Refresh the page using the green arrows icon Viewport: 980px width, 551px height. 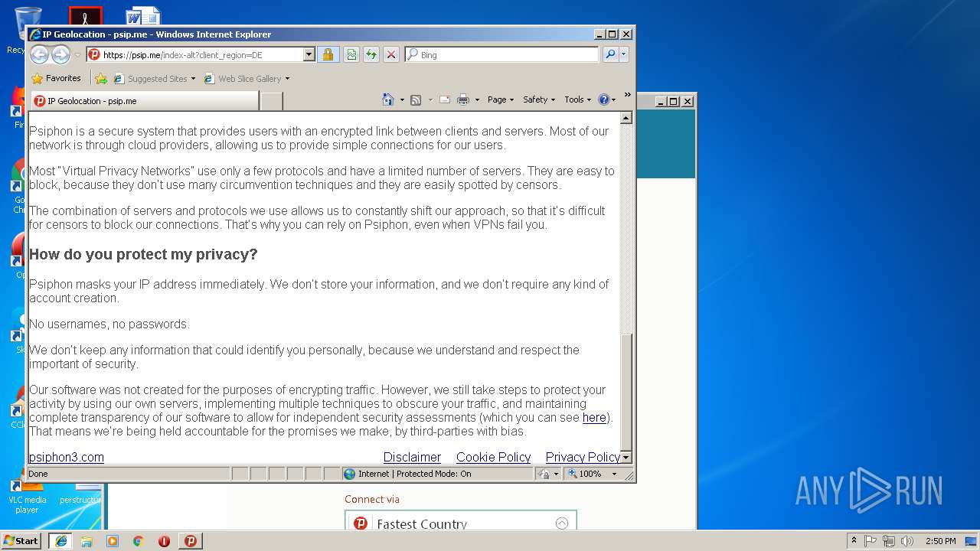(371, 54)
